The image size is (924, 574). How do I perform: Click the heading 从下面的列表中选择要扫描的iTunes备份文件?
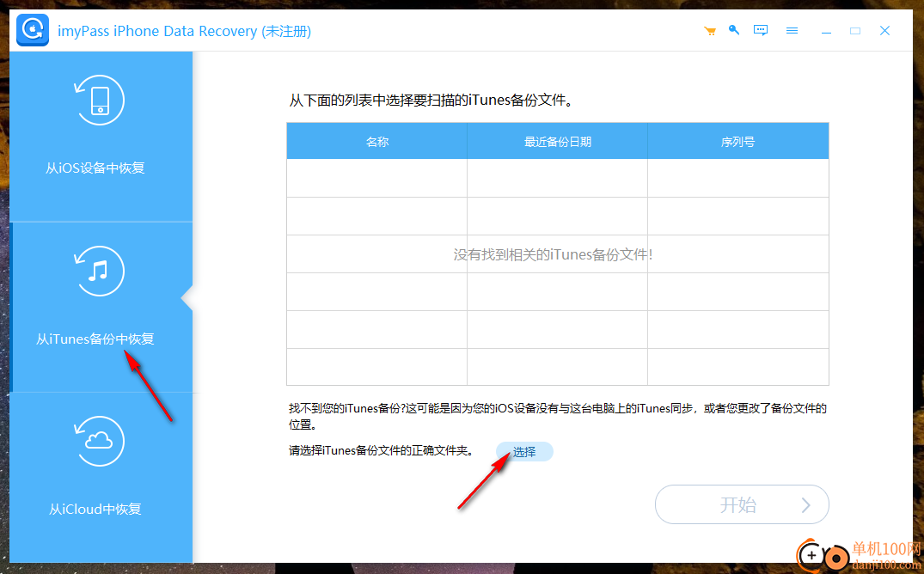[x=431, y=101]
